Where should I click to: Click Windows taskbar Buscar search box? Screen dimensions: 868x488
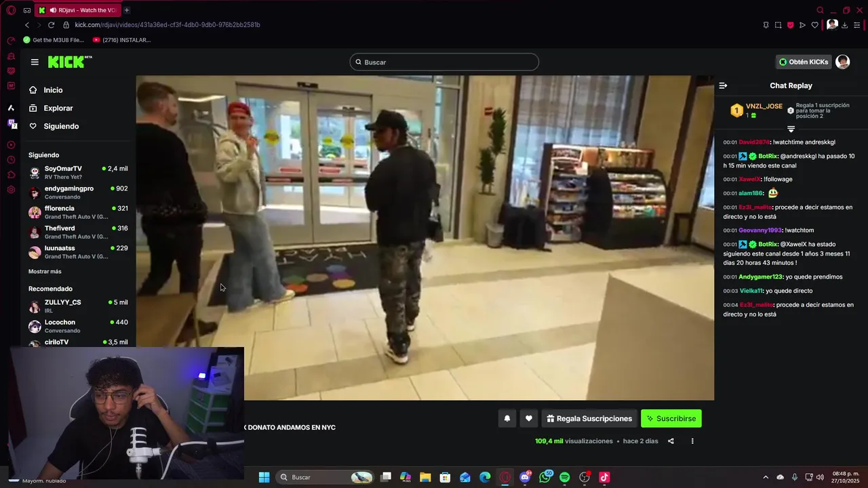coord(326,477)
